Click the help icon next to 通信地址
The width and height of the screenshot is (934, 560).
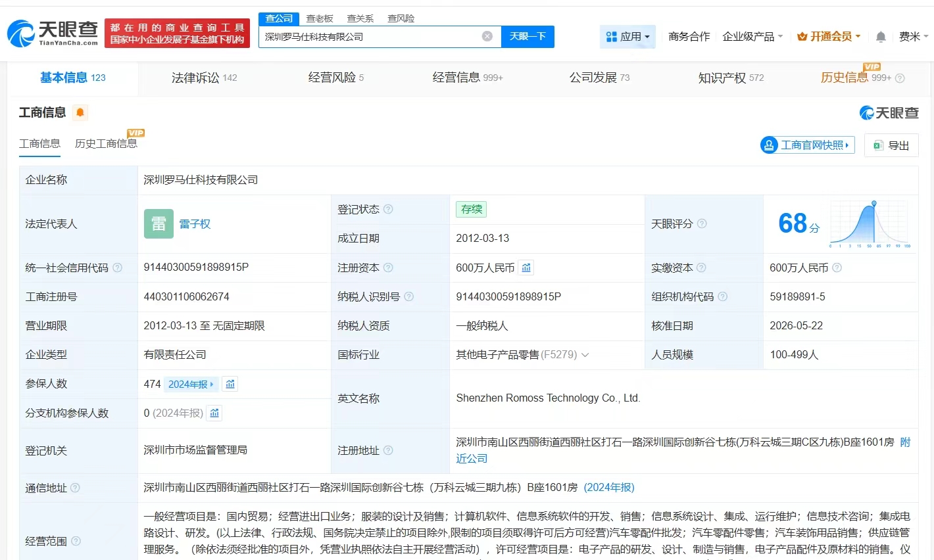75,488
